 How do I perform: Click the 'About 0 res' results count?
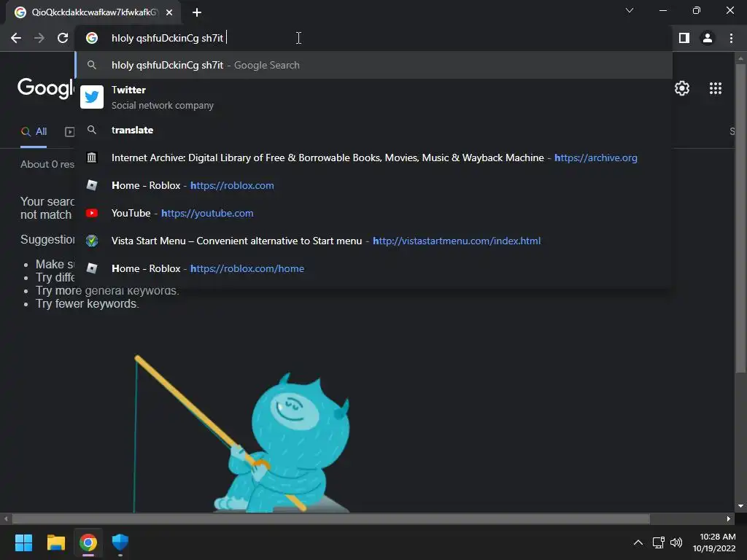point(47,164)
